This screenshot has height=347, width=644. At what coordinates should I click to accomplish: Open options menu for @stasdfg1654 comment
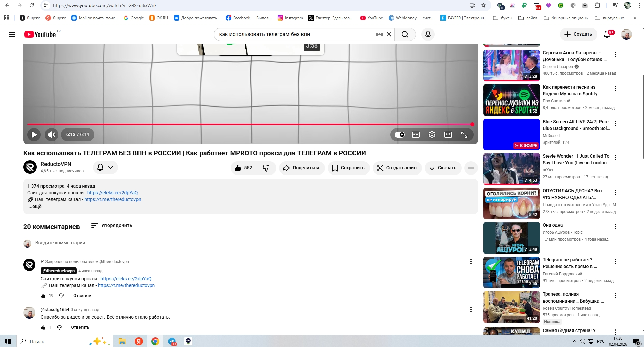coord(471,309)
